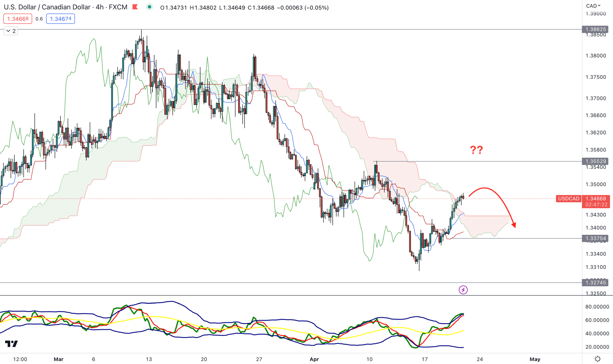Click the Apr date on time axis
Image resolution: width=613 pixels, height=364 pixels.
(314, 359)
